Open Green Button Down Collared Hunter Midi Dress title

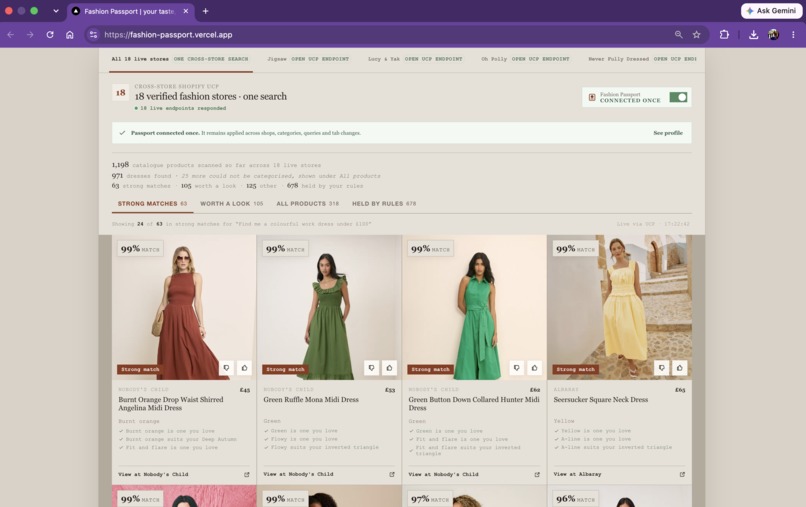474,404
